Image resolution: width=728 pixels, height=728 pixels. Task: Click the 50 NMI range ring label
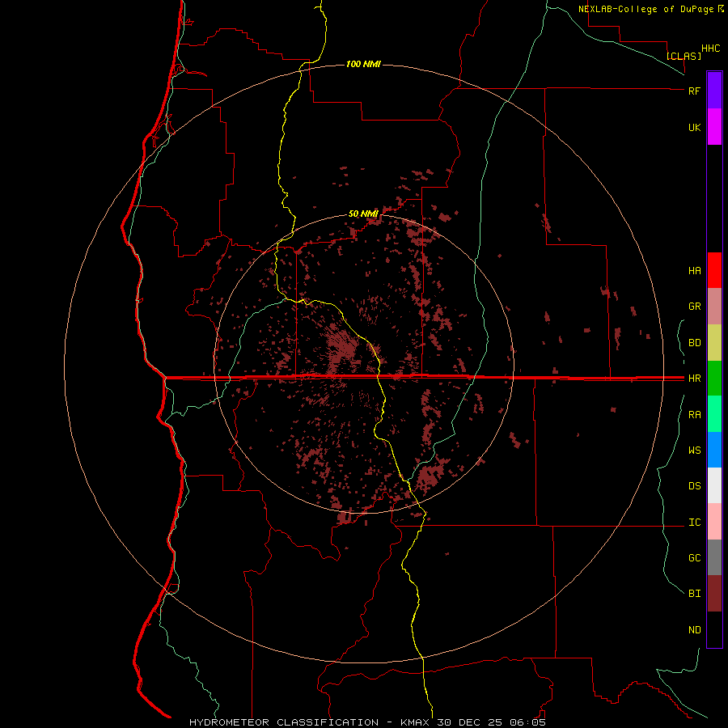point(363,214)
